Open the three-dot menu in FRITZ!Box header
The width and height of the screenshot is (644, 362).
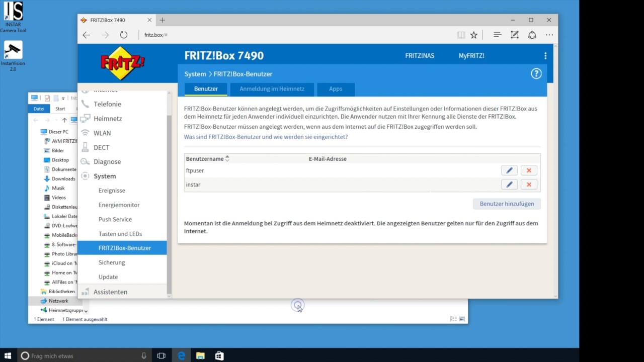coord(545,56)
